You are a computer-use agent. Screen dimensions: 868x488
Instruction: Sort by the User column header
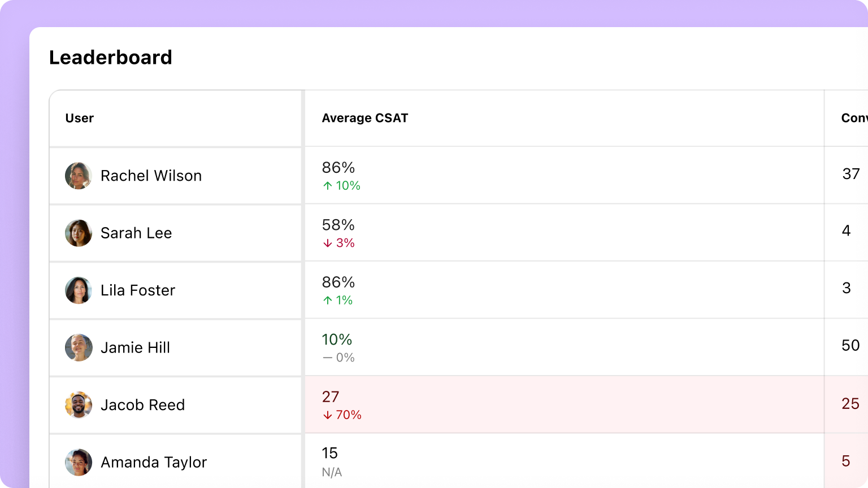[x=79, y=118]
